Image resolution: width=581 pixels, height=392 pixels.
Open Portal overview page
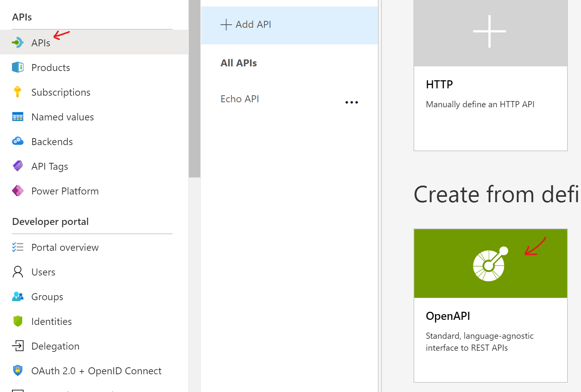[x=94, y=247]
